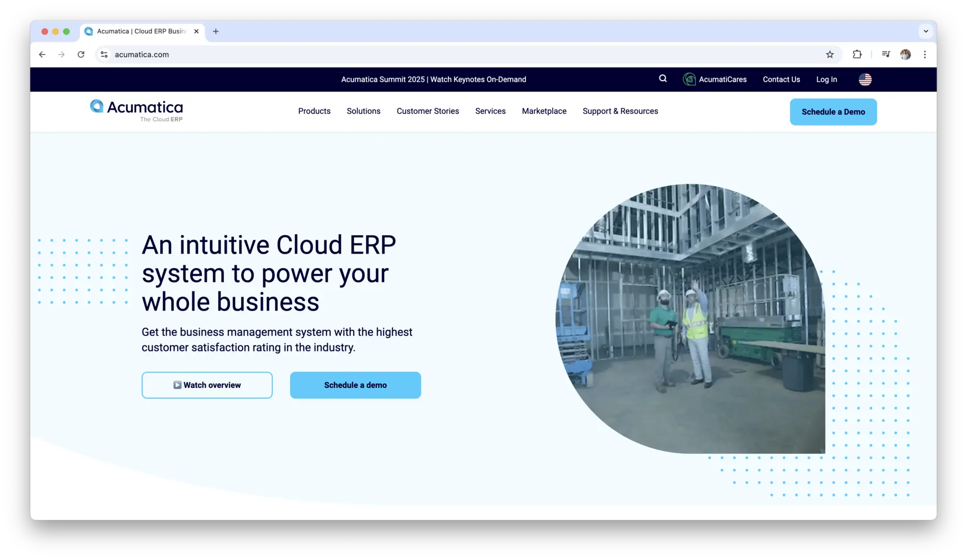Open the Chrome profile avatar
The width and height of the screenshot is (967, 560).
(905, 54)
